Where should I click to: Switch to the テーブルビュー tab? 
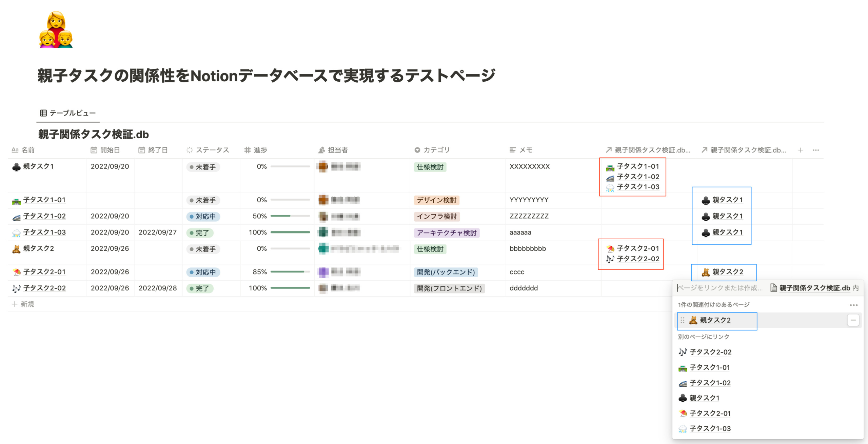(72, 113)
